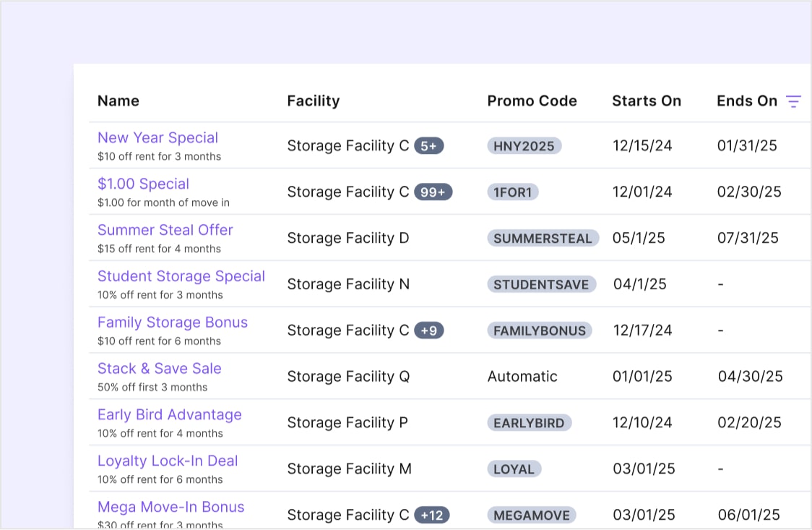Click the Starts On column header

[x=647, y=101]
